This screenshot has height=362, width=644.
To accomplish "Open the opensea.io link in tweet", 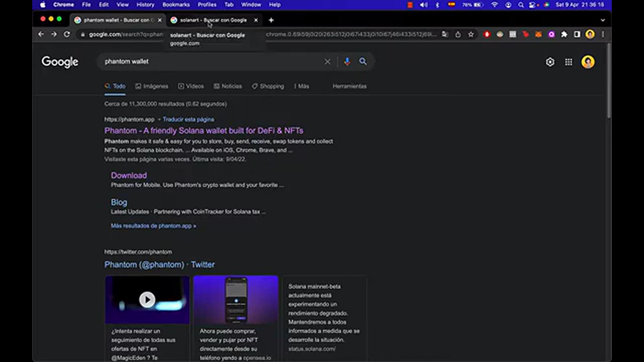I will coord(257,358).
